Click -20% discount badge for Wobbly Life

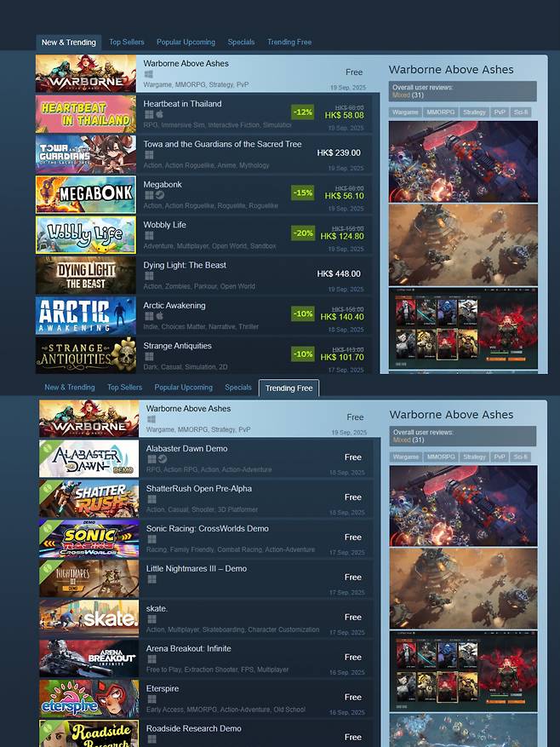(x=303, y=233)
